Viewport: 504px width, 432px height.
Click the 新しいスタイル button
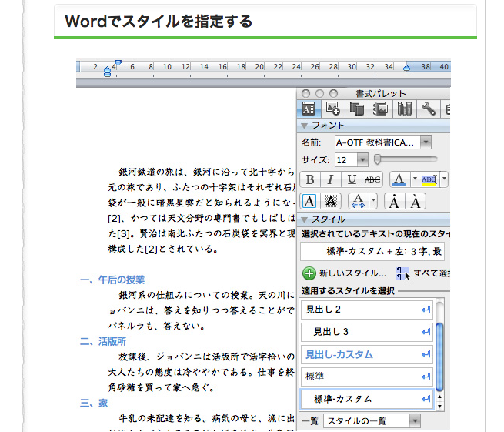pyautogui.click(x=344, y=273)
